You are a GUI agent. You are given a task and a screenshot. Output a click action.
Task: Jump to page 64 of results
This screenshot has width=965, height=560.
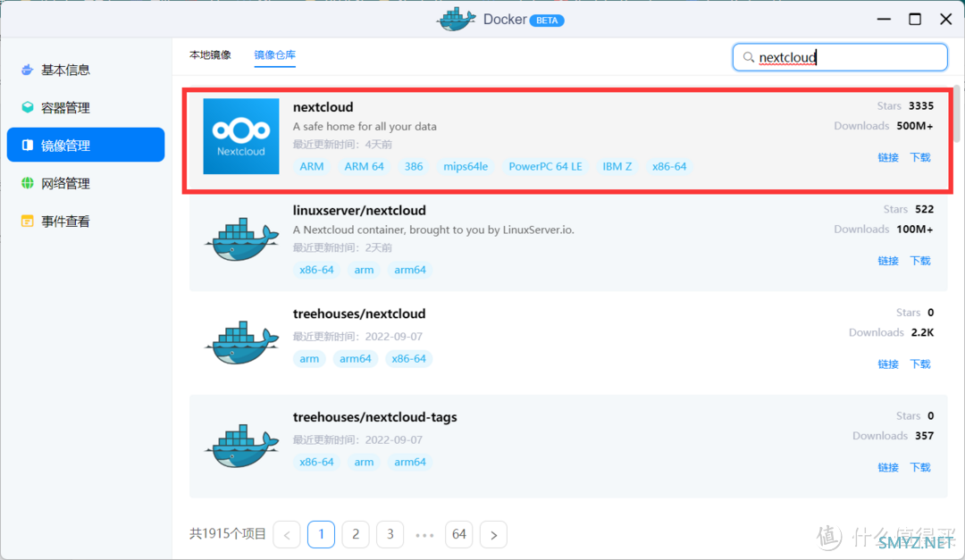pyautogui.click(x=459, y=534)
